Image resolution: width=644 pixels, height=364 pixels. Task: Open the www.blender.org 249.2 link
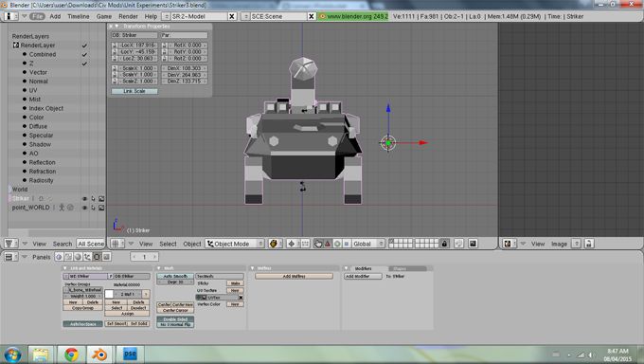(x=353, y=16)
